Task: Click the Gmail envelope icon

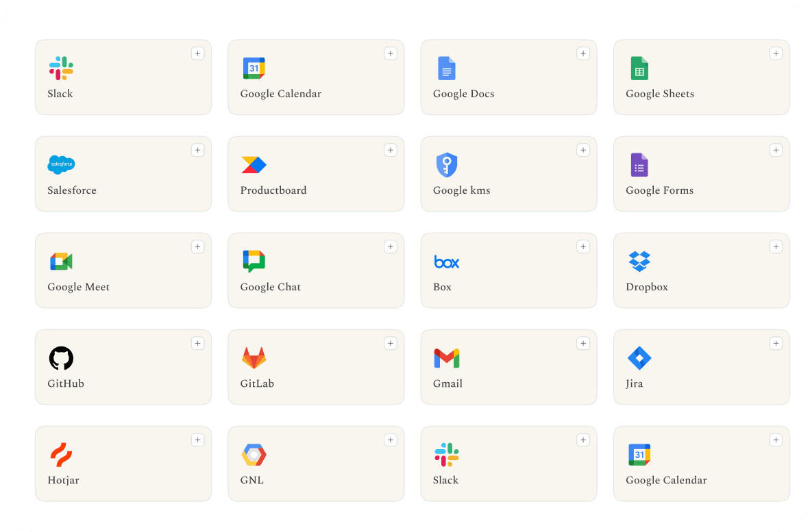Action: tap(447, 358)
